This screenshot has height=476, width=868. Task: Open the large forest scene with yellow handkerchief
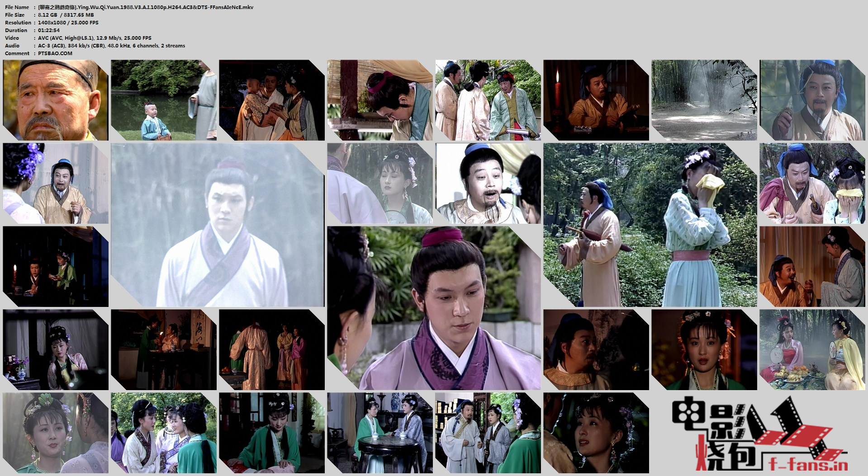click(650, 225)
